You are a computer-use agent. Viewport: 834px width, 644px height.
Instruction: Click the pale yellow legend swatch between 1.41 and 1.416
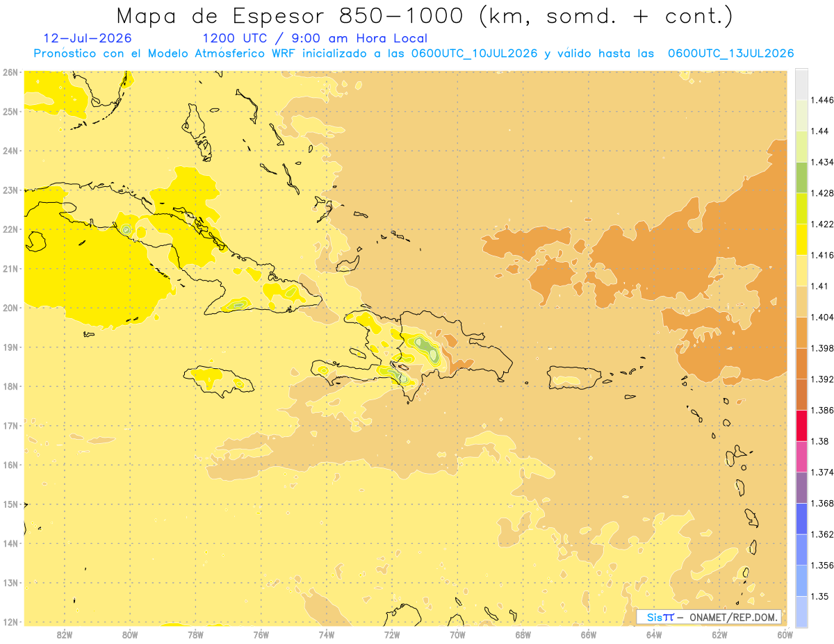(x=801, y=271)
